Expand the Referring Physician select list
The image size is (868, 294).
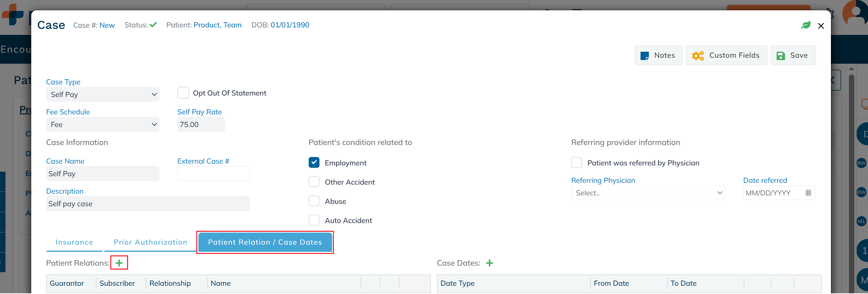point(648,193)
